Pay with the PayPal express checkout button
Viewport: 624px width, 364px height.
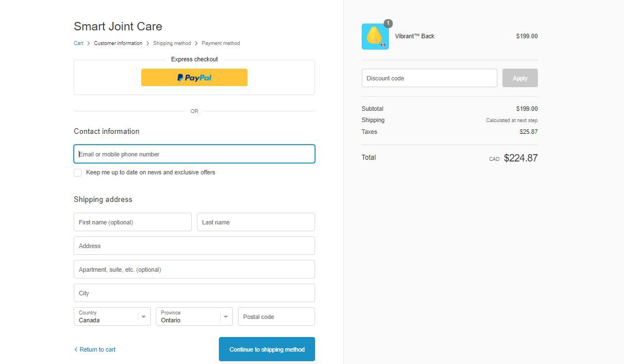(194, 77)
